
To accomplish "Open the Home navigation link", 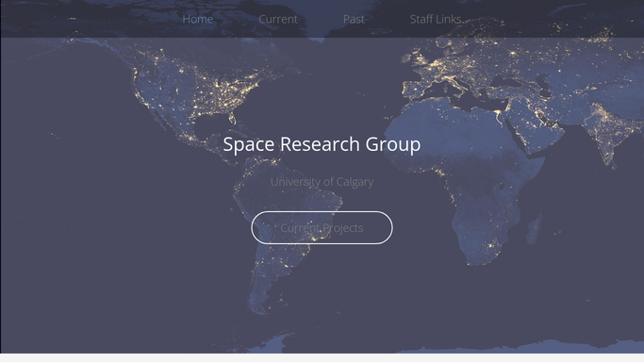I will (198, 19).
